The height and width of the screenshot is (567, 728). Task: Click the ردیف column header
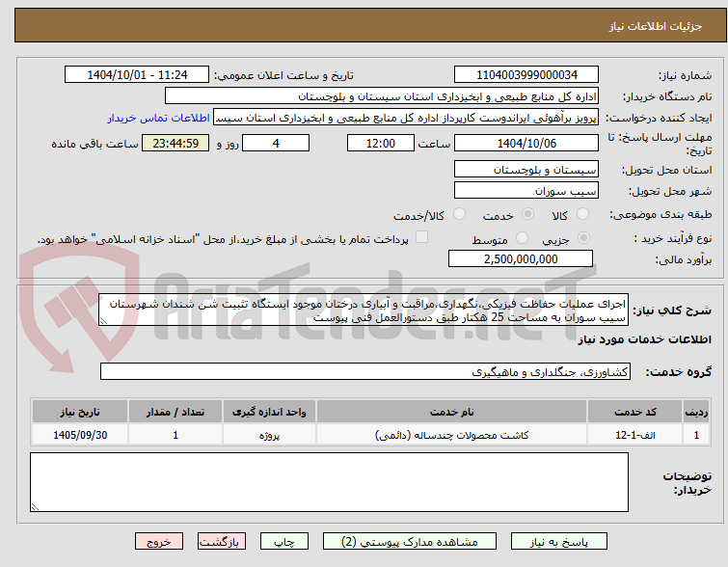(696, 412)
